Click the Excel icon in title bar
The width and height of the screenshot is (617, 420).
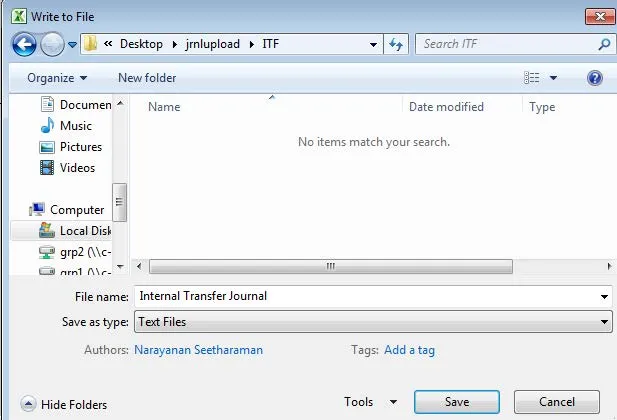[x=18, y=17]
